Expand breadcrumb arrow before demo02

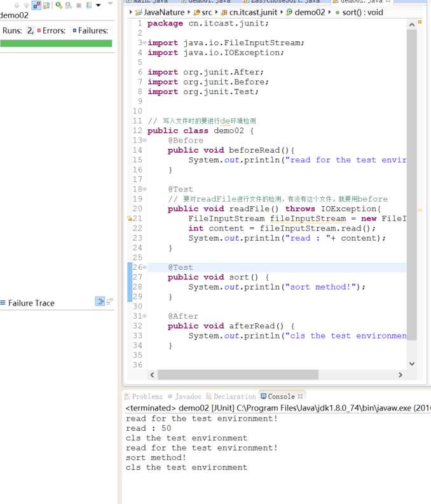click(282, 13)
